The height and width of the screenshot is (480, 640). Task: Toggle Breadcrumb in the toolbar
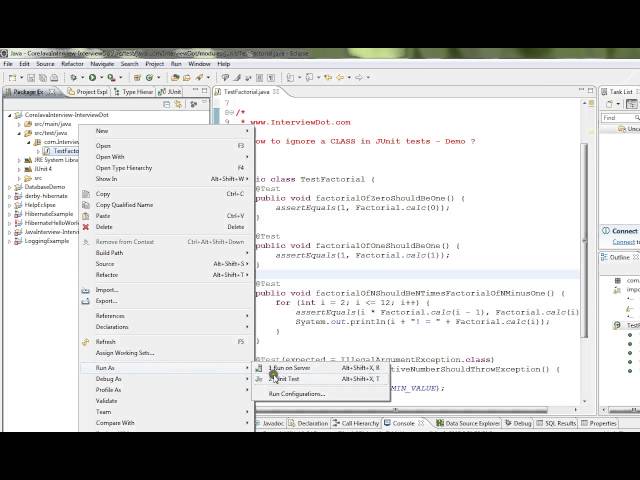225,78
